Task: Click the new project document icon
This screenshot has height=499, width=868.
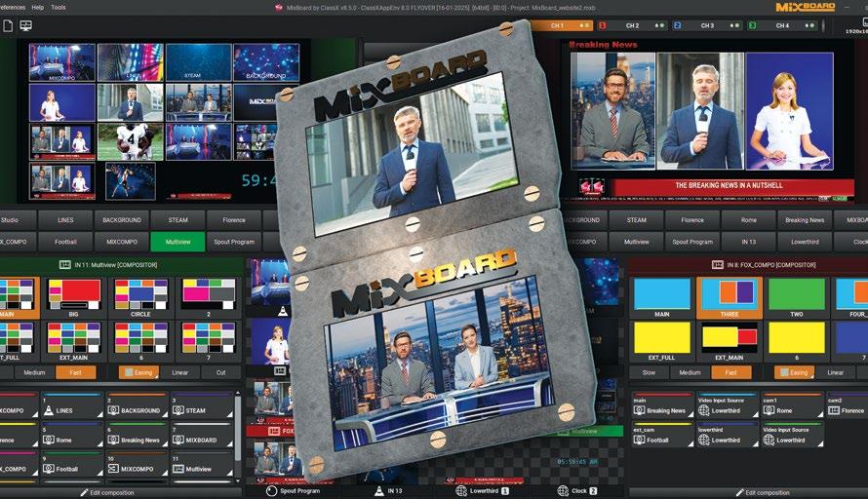Action: point(8,25)
